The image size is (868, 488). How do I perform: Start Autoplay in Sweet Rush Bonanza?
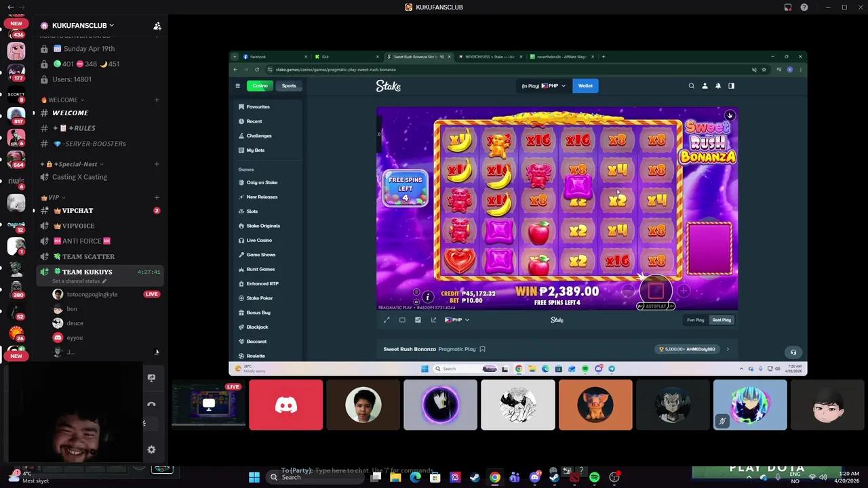coord(655,306)
